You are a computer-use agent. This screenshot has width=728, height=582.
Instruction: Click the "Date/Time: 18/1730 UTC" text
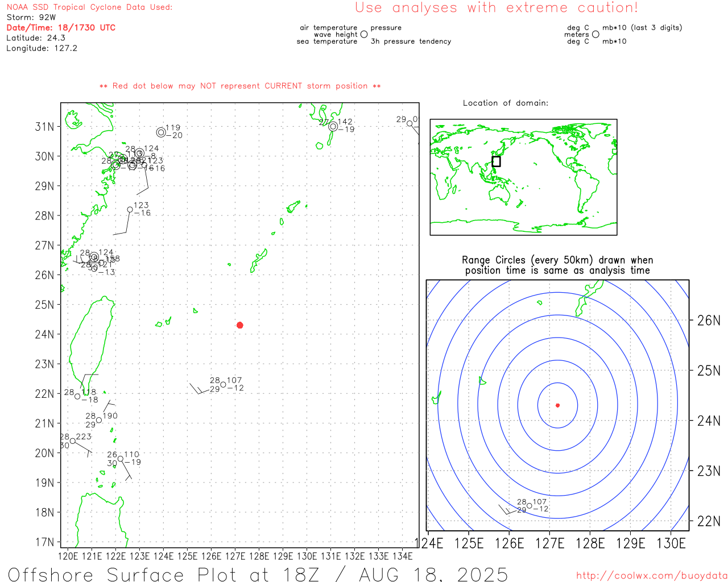tap(61, 27)
